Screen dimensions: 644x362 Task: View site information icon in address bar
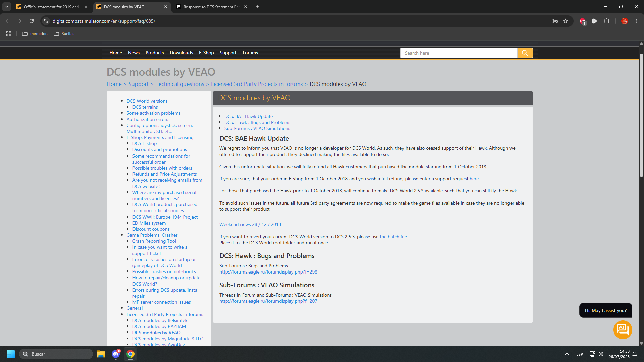(46, 21)
